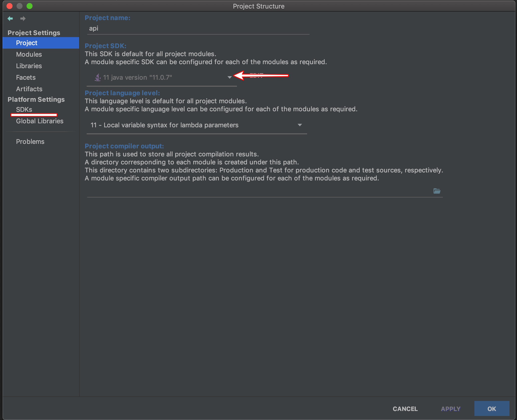Image resolution: width=517 pixels, height=420 pixels.
Task: Click the Apply button
Action: click(x=450, y=409)
